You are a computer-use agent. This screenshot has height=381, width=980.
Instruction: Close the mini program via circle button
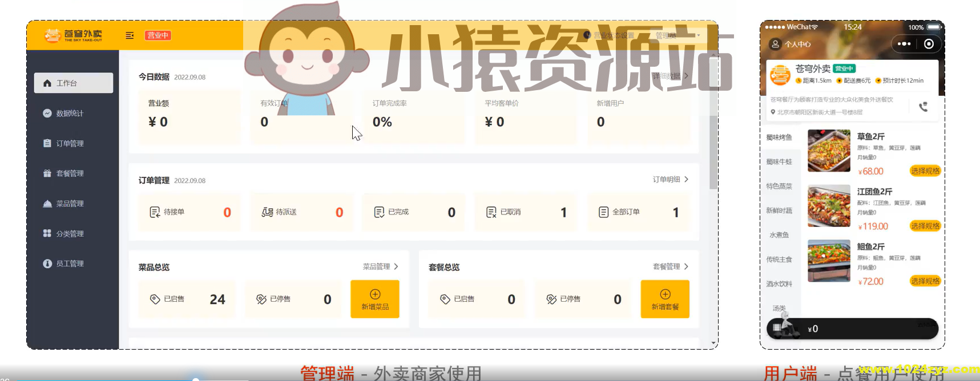point(929,44)
